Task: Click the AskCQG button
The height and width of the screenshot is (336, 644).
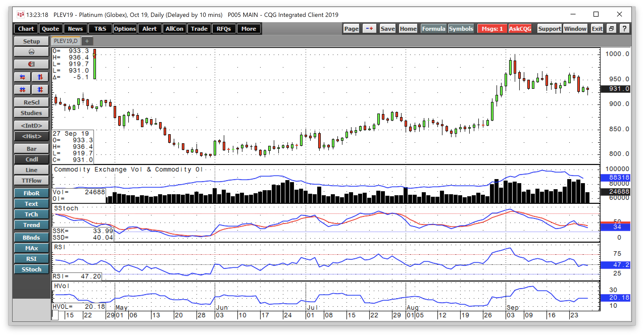Action: click(520, 29)
